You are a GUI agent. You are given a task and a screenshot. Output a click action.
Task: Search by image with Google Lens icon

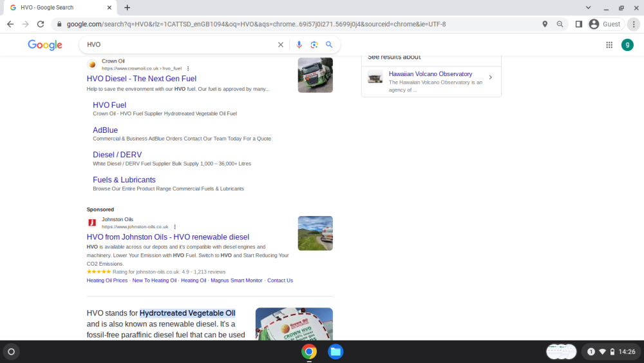[314, 44]
